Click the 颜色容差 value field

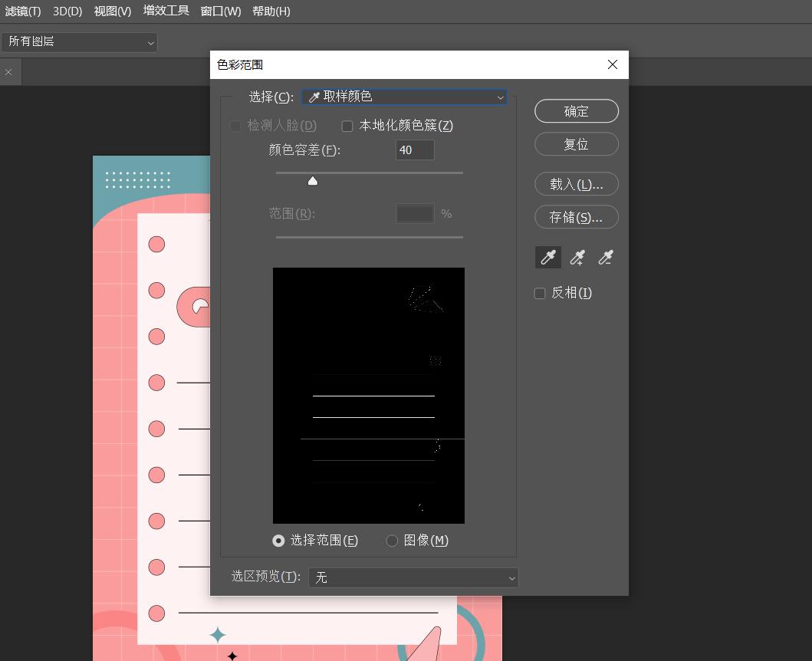pos(415,150)
